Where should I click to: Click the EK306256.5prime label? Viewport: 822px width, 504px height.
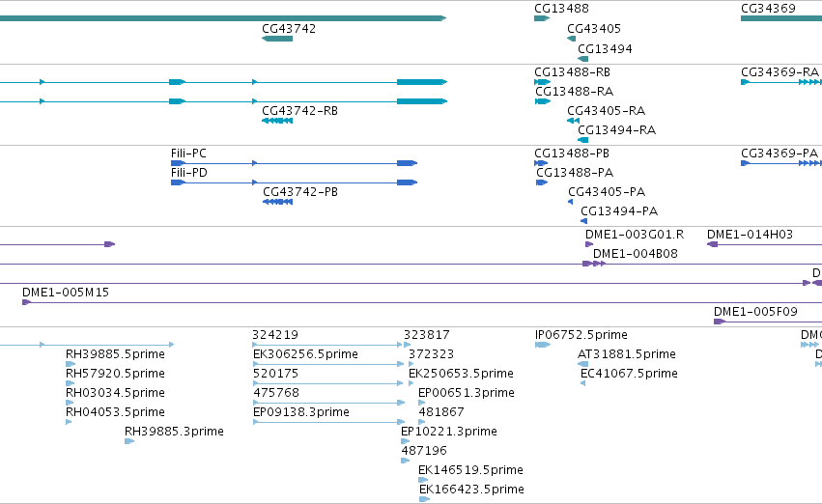tap(305, 354)
